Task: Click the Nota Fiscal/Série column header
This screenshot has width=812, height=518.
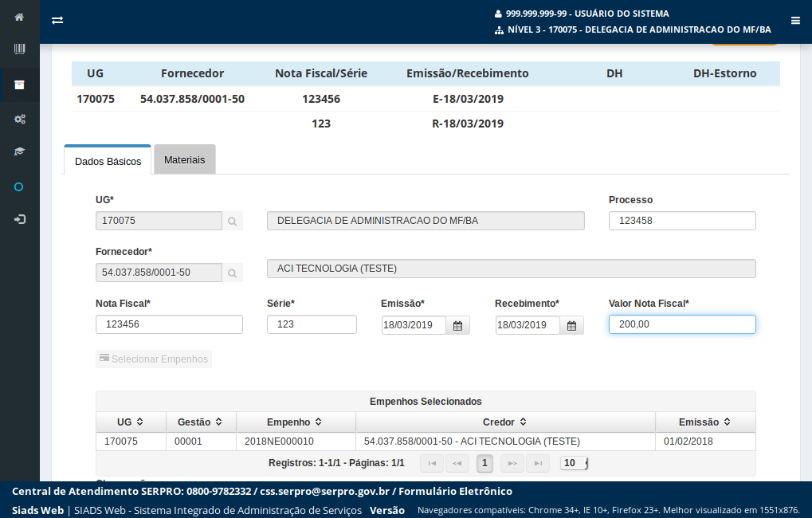Action: pos(321,73)
